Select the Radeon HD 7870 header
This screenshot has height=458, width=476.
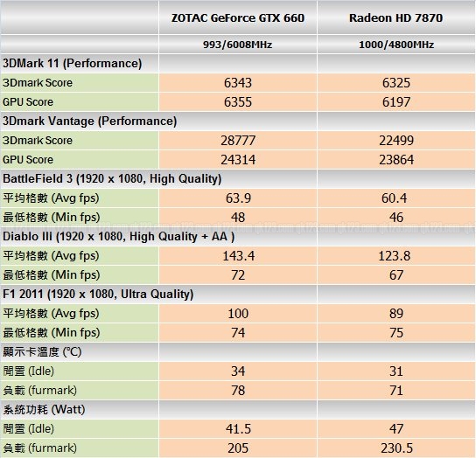(395, 17)
